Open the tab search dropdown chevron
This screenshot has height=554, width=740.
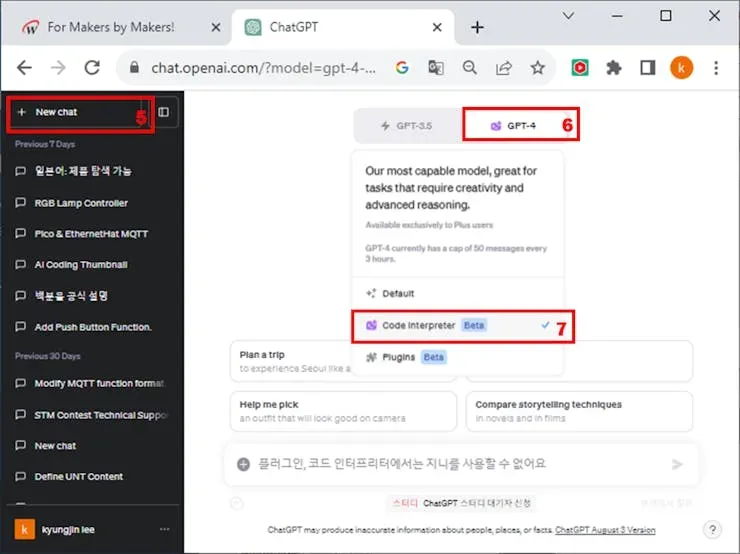(x=568, y=16)
